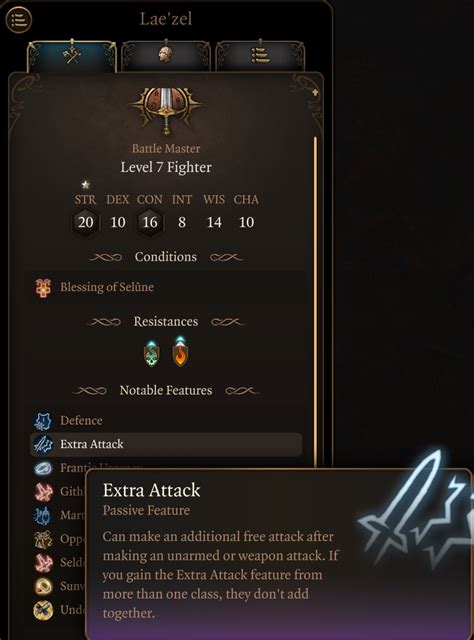
Task: Select the detailed list view tab
Action: [x=260, y=55]
